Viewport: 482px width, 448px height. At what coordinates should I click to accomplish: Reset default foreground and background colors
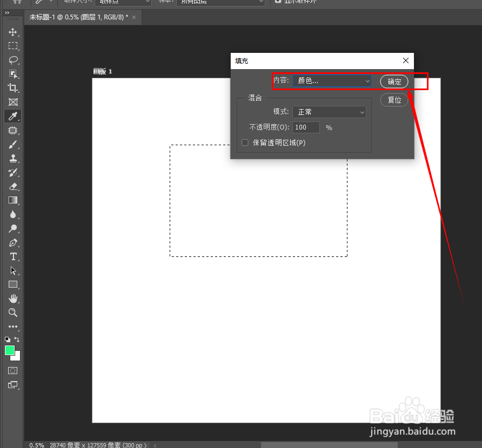[8, 340]
